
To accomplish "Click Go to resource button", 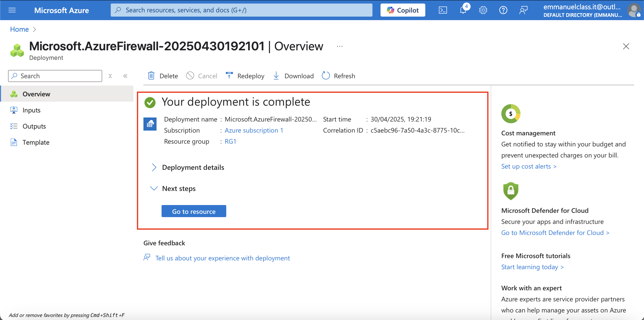I will [x=194, y=211].
